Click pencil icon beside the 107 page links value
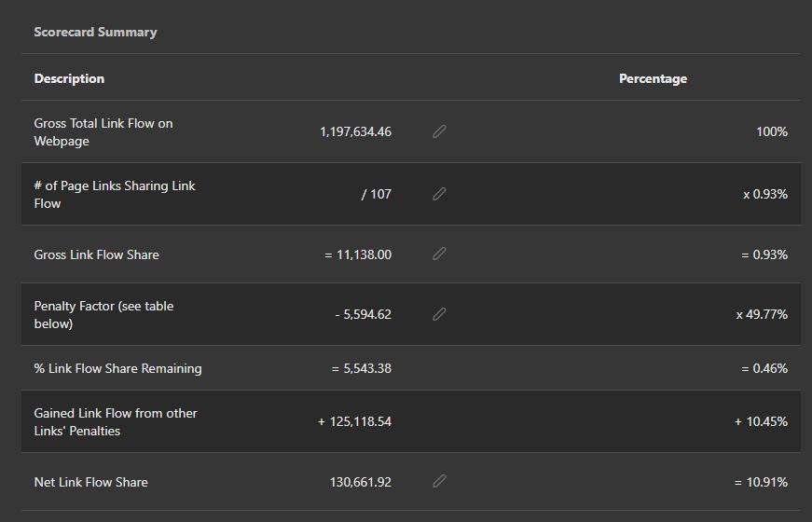Viewport: 812px width, 522px height. (x=439, y=194)
